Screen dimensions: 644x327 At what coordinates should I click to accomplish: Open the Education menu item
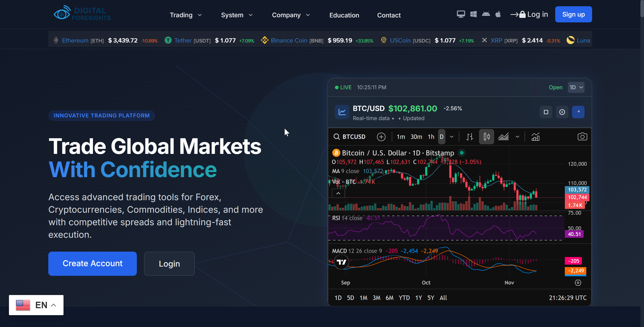(x=344, y=15)
